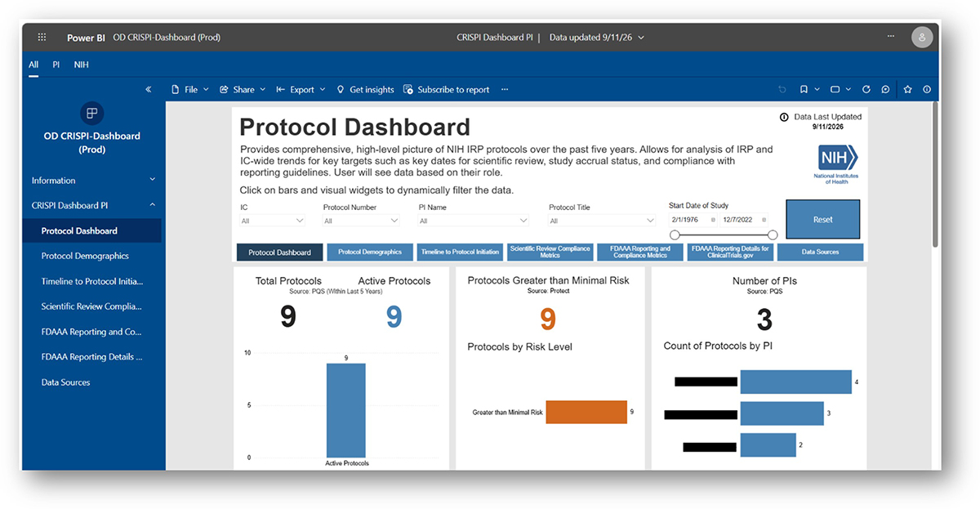Click the Reset button
The width and height of the screenshot is (980, 509).
coord(822,220)
